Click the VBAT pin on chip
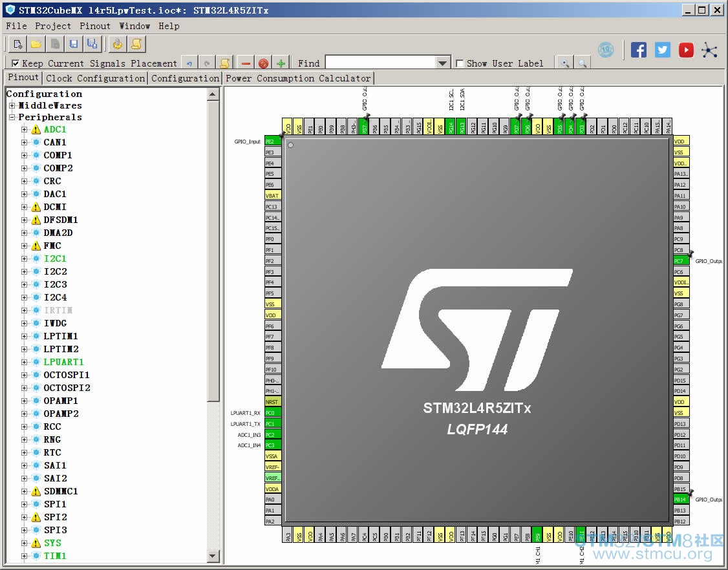 [273, 195]
